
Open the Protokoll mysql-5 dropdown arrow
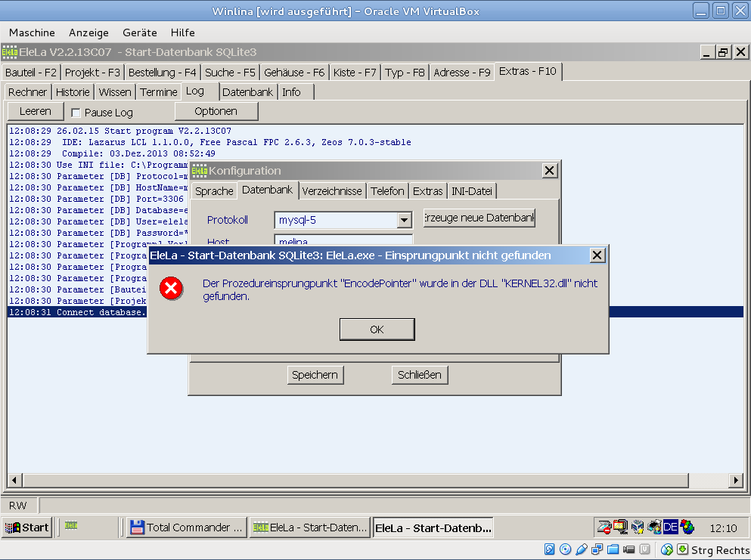404,220
